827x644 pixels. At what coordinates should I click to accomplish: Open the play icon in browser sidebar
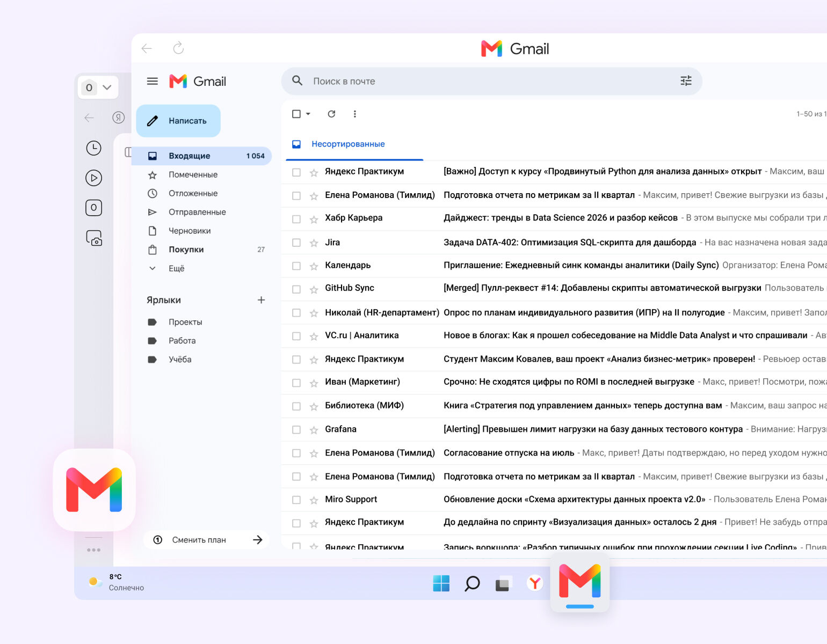point(94,178)
